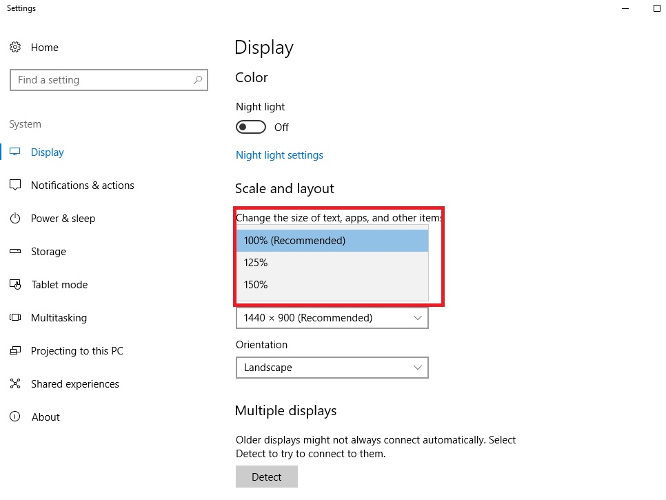Click the Storage drive icon
This screenshot has width=666, height=500.
click(x=15, y=251)
